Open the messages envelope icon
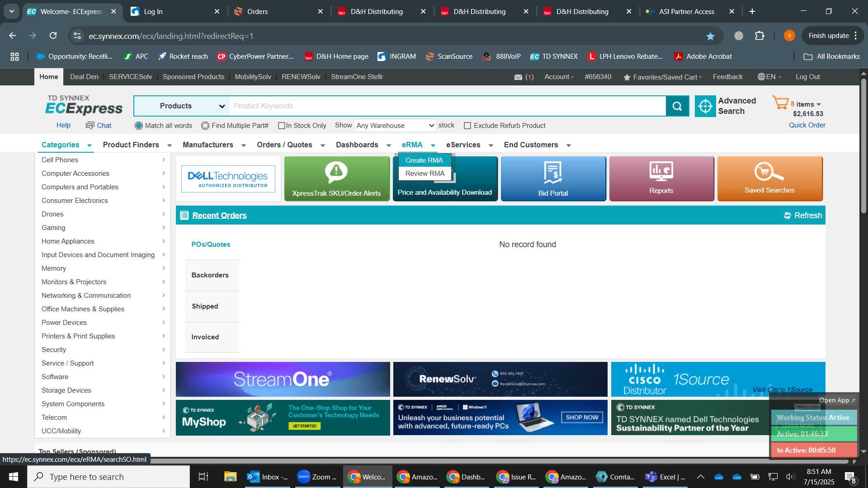Viewport: 868px width, 488px height. (518, 77)
